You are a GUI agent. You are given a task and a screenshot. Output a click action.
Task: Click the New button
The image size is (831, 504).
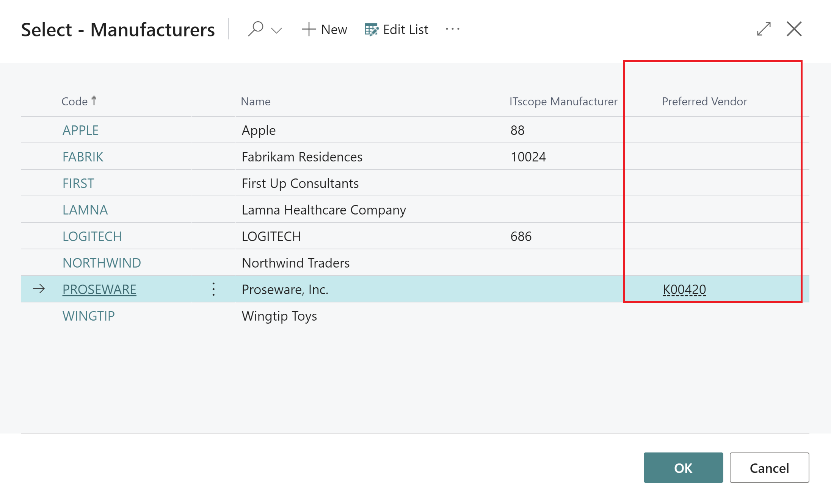point(325,30)
